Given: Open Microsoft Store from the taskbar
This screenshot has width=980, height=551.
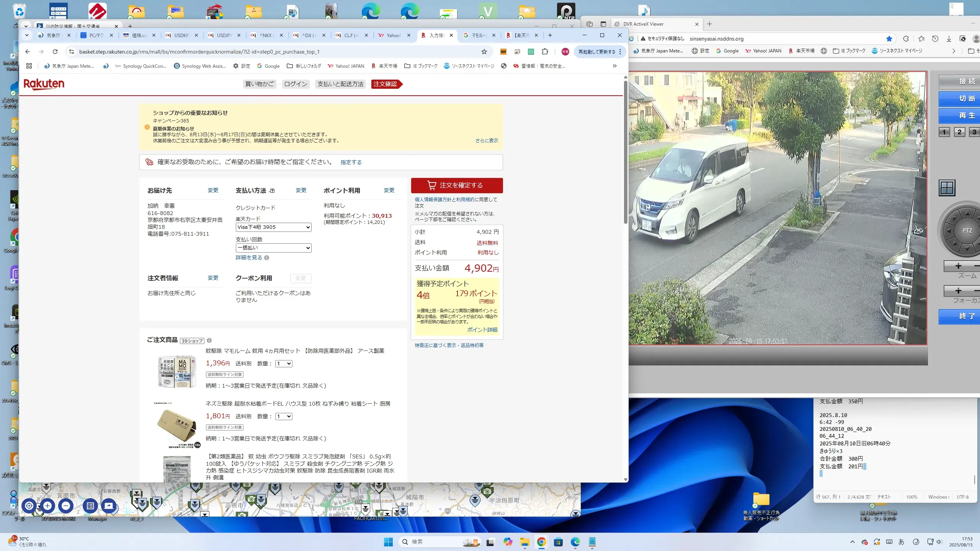Looking at the screenshot, I should pyautogui.click(x=558, y=542).
